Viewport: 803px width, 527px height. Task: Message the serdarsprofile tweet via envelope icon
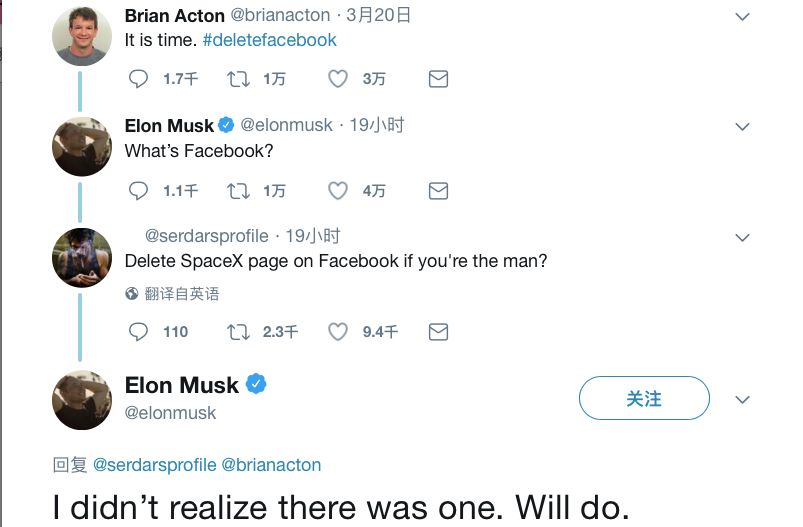[438, 331]
